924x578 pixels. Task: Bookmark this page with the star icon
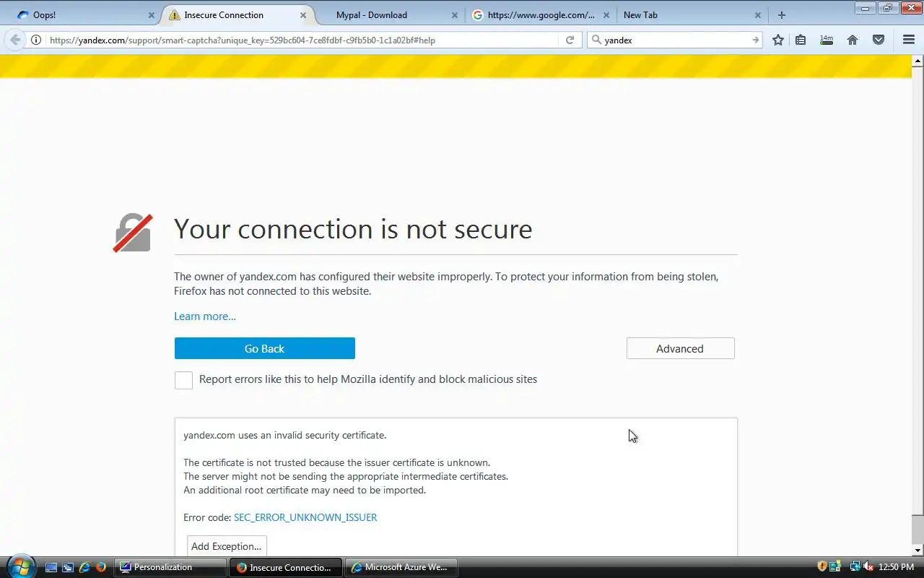click(777, 40)
